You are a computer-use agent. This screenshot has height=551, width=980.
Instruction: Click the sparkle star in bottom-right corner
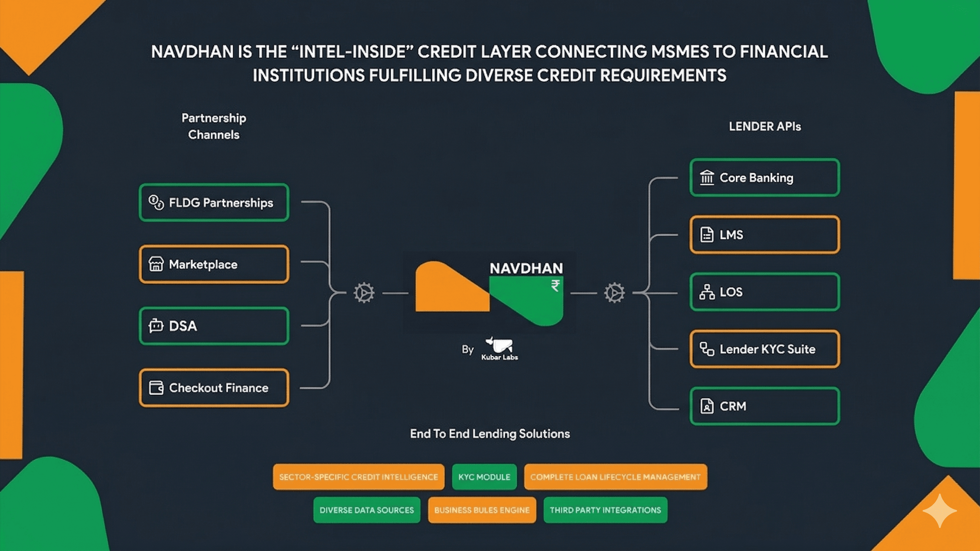pos(939,511)
